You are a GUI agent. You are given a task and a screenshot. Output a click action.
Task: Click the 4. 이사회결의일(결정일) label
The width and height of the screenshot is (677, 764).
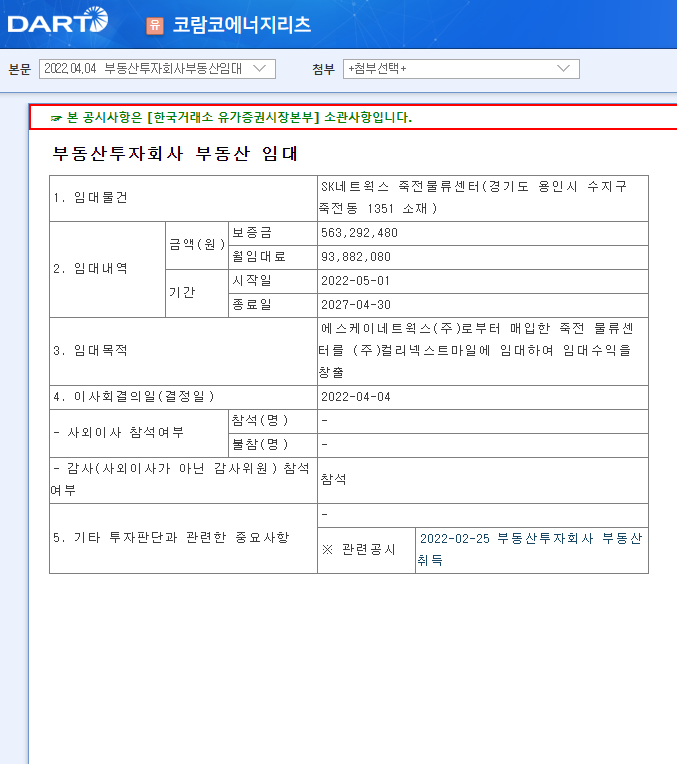tap(134, 397)
